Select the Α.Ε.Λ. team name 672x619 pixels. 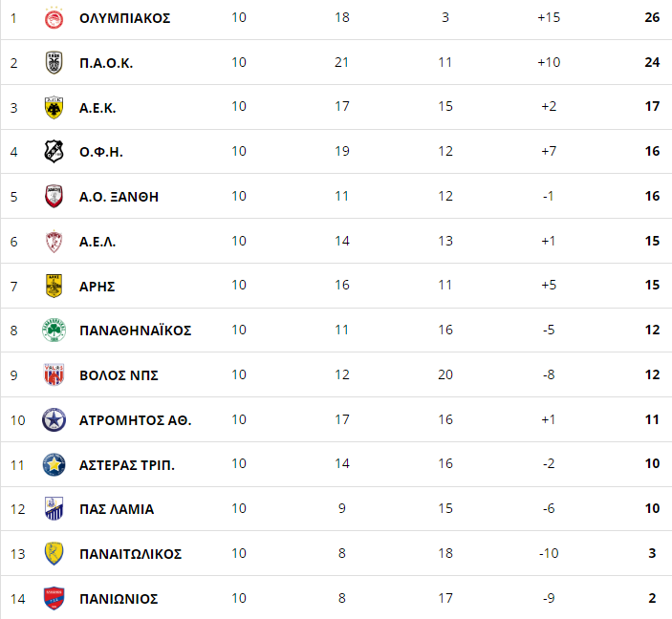tap(98, 242)
